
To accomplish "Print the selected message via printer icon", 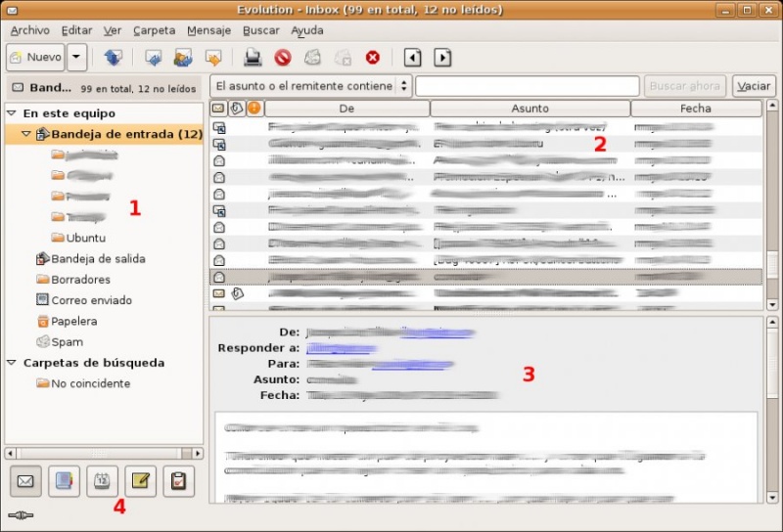I will (252, 58).
